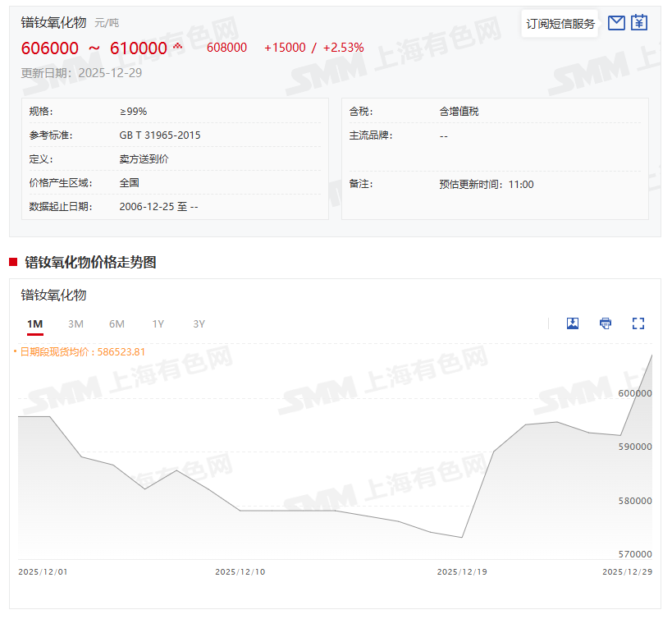Click the average price 608000 value
The image size is (672, 619).
(226, 48)
